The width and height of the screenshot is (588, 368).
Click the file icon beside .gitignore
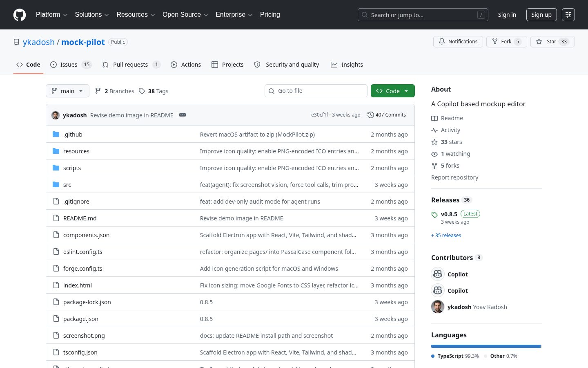(56, 201)
